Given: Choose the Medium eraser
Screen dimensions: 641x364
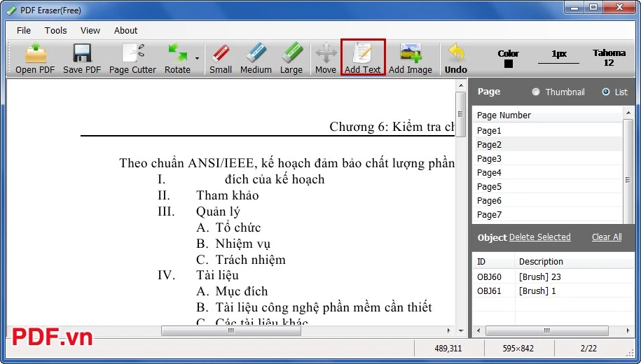Looking at the screenshot, I should click(256, 58).
